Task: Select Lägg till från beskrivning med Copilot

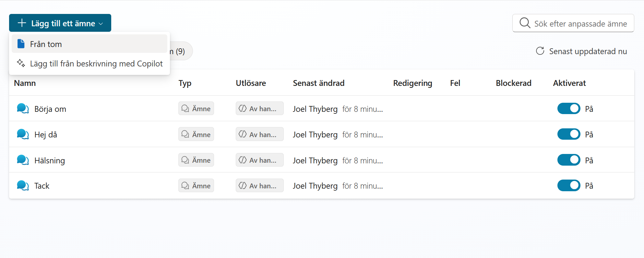Action: (89, 64)
